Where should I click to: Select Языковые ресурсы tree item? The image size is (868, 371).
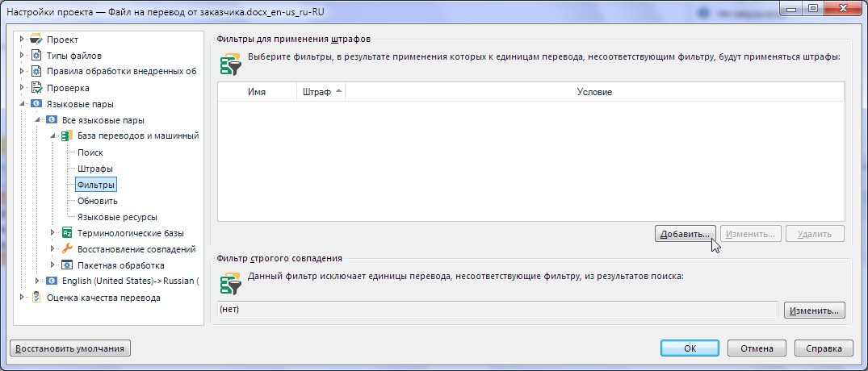point(116,217)
